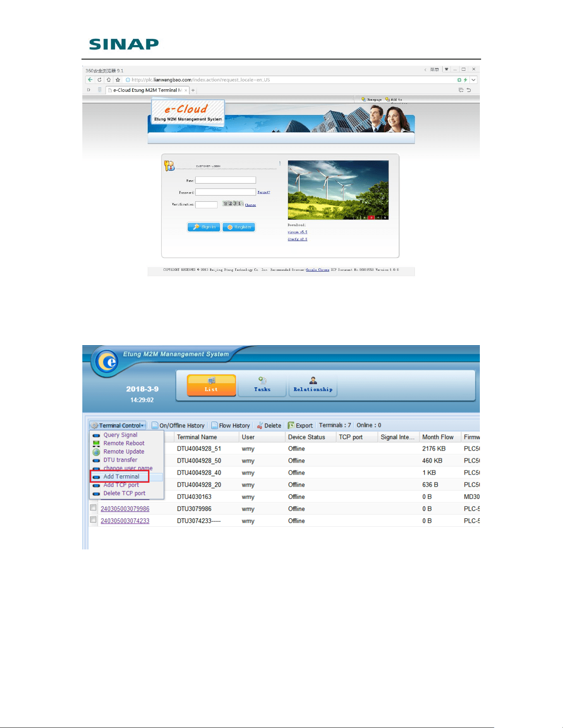Screen dimensions: 563x728
Task: Choose Delete TCP port from menu
Action: [125, 493]
